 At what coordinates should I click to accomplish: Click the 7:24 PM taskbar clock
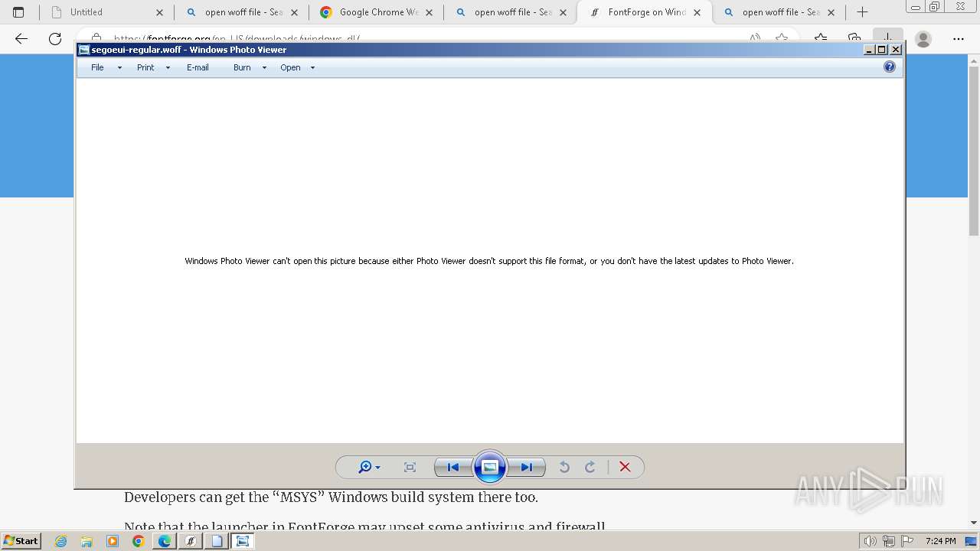click(940, 541)
